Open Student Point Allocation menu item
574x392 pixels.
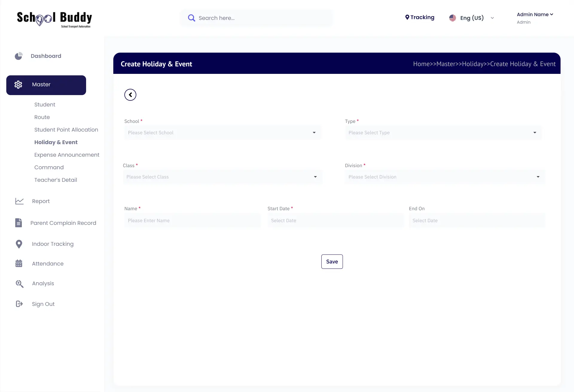tap(66, 130)
